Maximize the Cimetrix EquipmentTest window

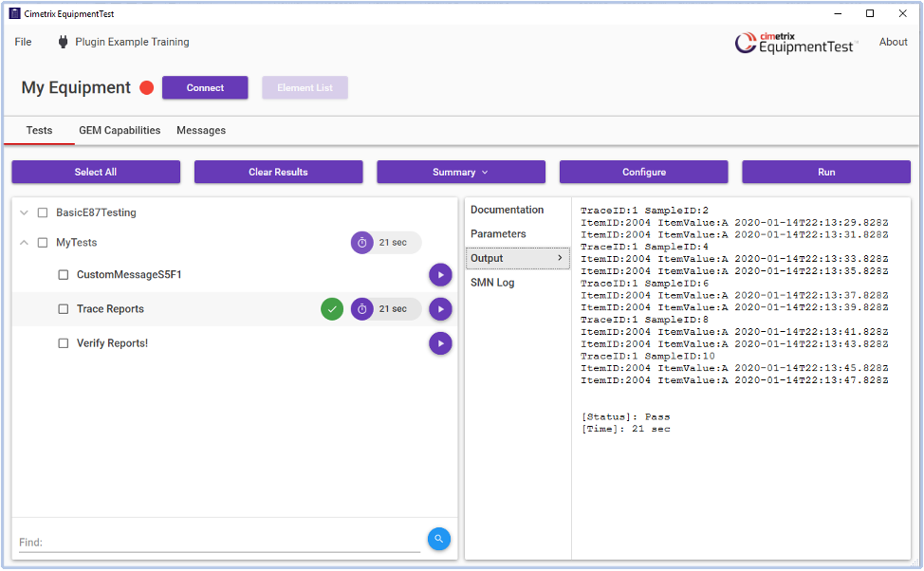click(x=870, y=13)
